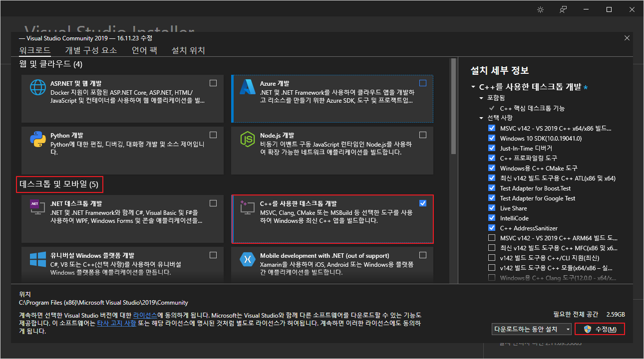Uncheck the IntelliCode option
The width and height of the screenshot is (644, 359).
point(492,218)
